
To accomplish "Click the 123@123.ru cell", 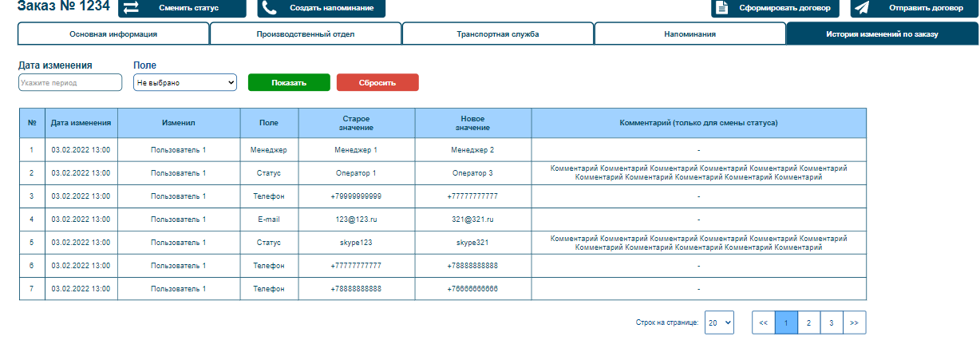I will (x=357, y=220).
